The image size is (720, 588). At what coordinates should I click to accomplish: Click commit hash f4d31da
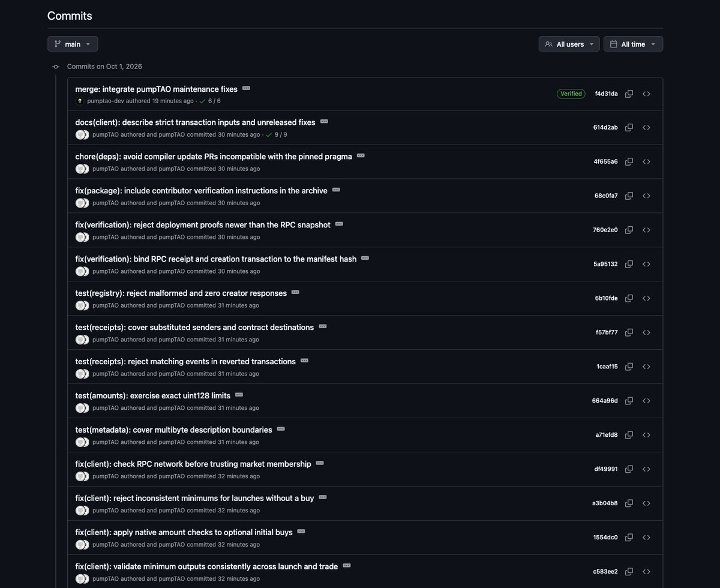click(x=606, y=94)
